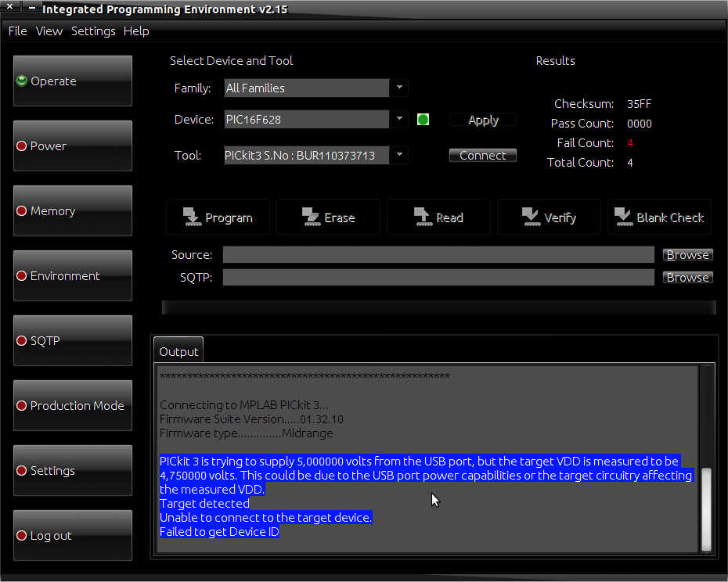Viewport: 728px width, 582px height.
Task: Click 'Firmware Suite Version' output line
Action: 251,419
